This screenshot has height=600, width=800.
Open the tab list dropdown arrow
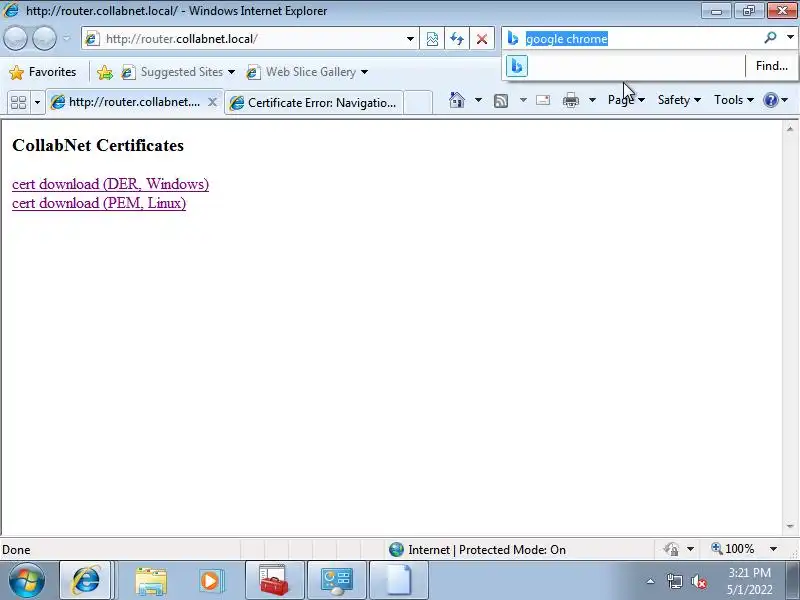coord(37,103)
